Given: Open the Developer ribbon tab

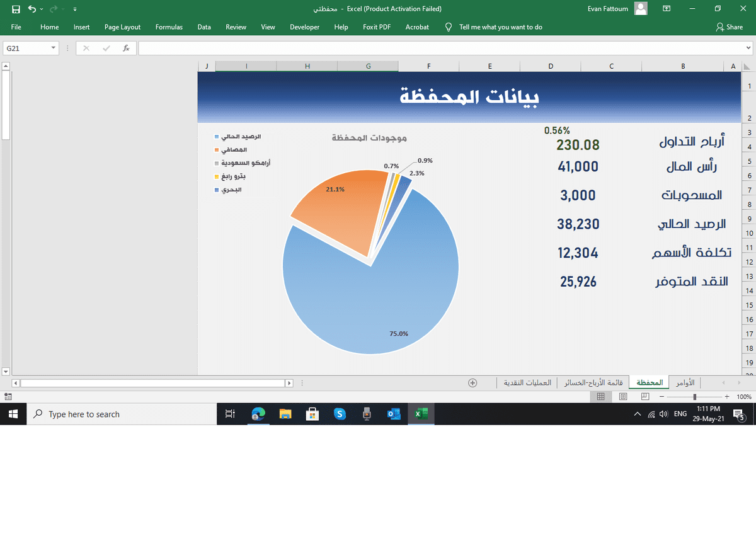Looking at the screenshot, I should pyautogui.click(x=304, y=27).
